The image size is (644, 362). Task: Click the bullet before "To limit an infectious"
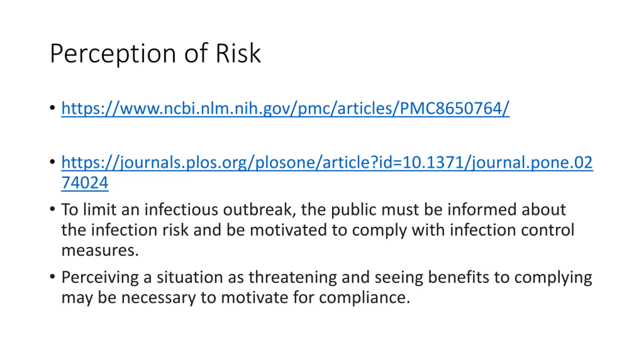click(52, 209)
